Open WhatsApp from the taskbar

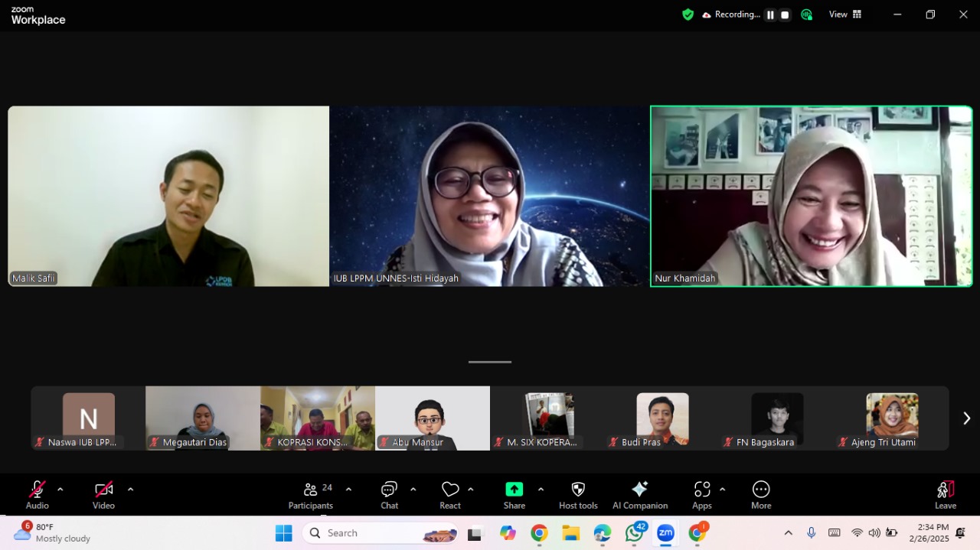click(x=635, y=533)
